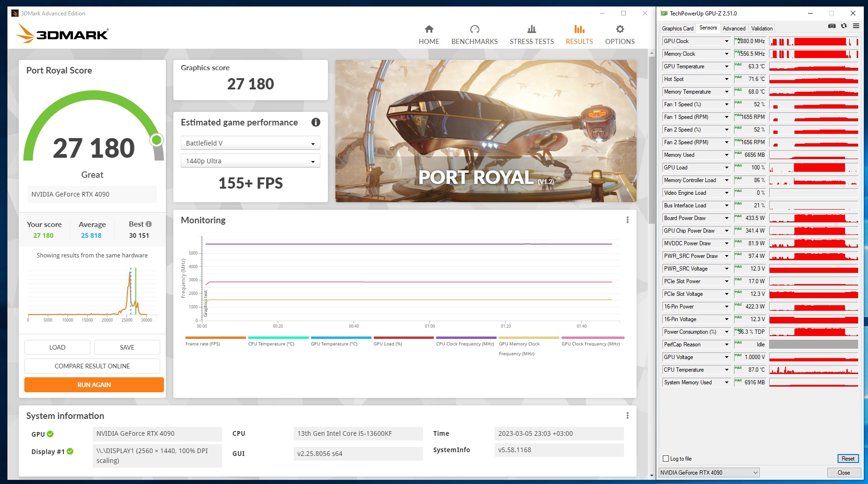Toggle the GPU Load (%) legend swatch
This screenshot has height=484, width=868.
click(404, 337)
